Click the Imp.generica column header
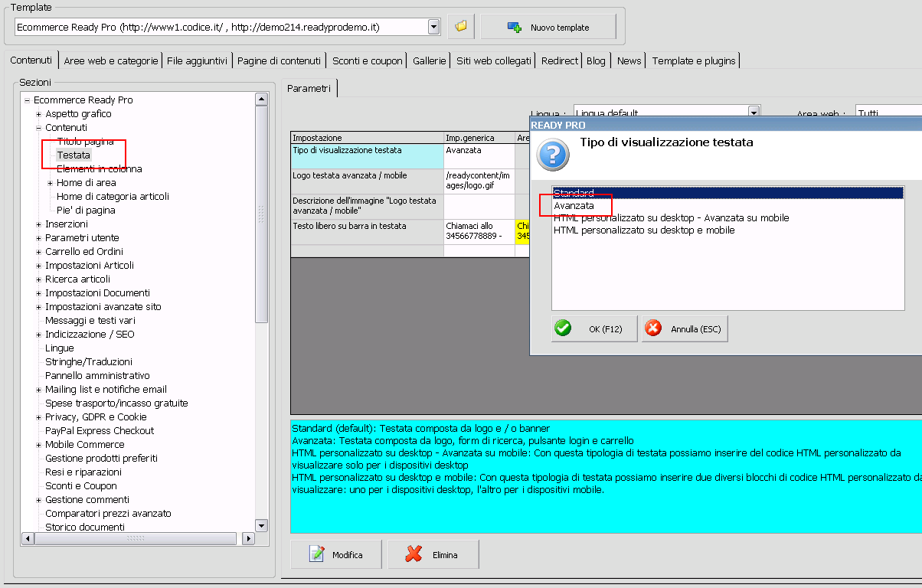The height and width of the screenshot is (588, 922). (479, 138)
